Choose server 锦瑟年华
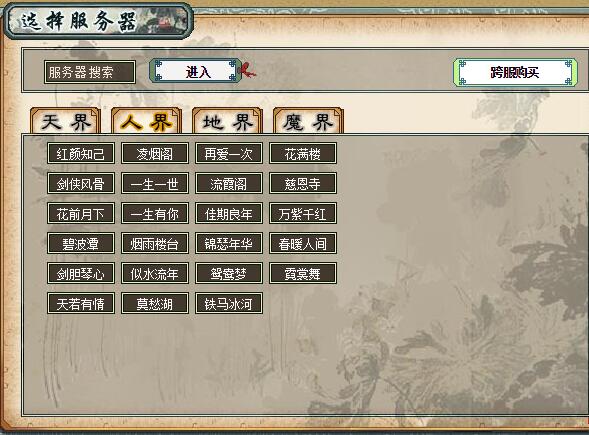 229,244
